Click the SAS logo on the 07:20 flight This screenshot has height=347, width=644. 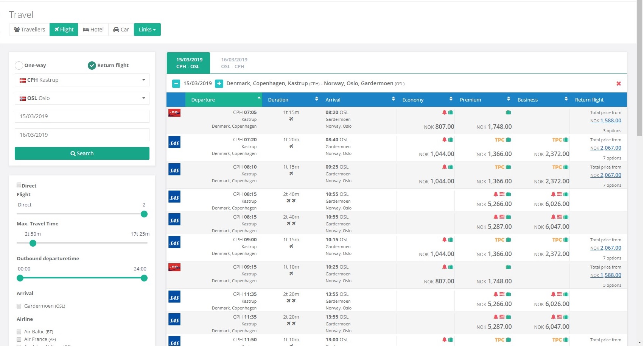(174, 142)
